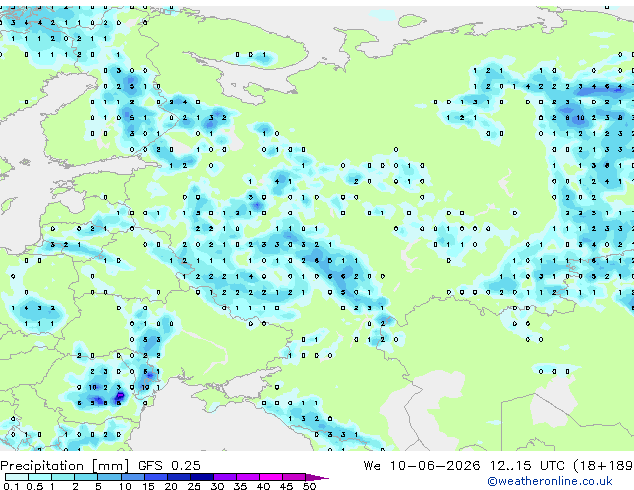634x490 pixels.
Task: Click the 0.1–0.5 mm legend color swatch
Action: click(17, 477)
